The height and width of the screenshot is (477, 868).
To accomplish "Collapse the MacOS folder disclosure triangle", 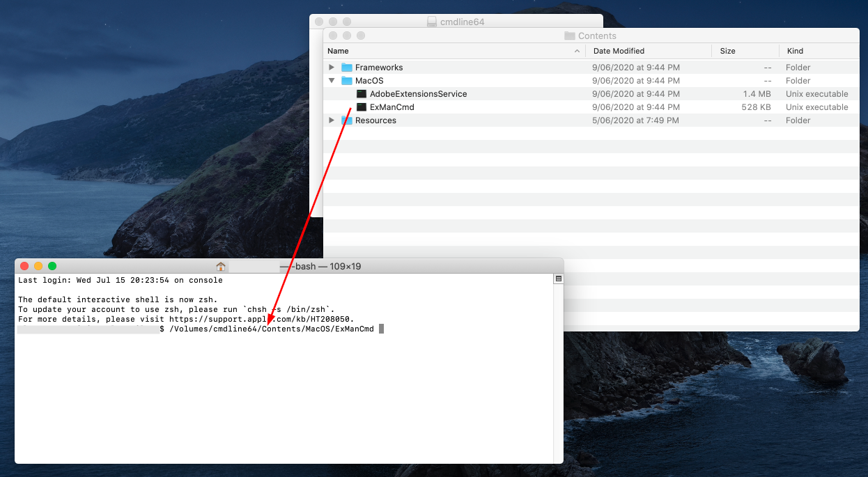I will click(332, 81).
